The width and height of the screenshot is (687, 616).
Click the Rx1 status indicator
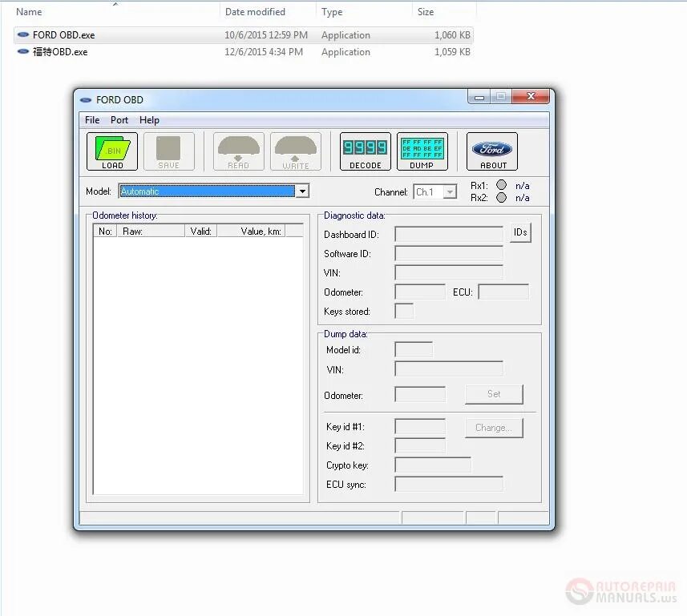click(501, 185)
